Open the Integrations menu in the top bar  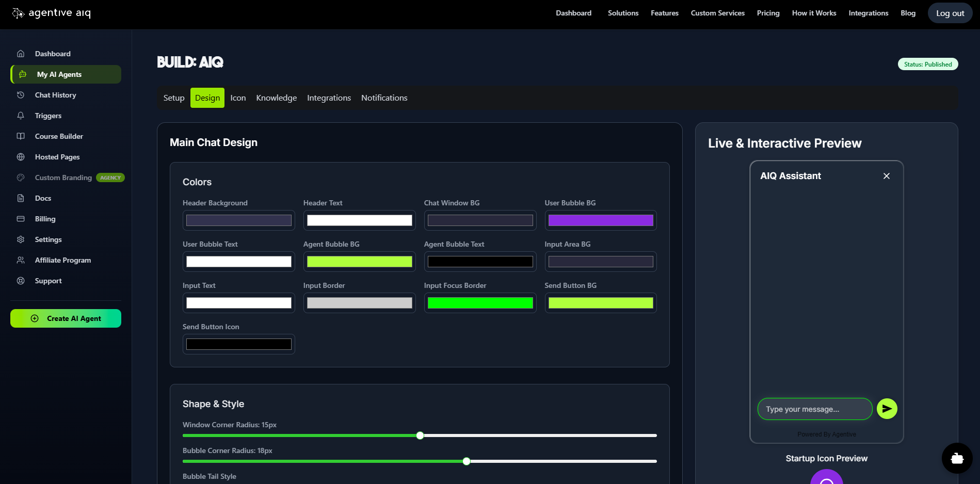(868, 13)
